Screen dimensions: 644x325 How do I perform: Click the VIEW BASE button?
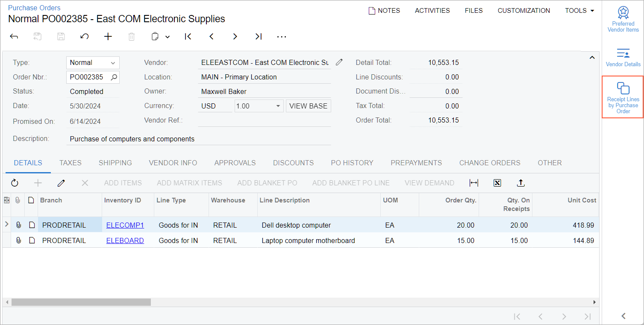308,106
